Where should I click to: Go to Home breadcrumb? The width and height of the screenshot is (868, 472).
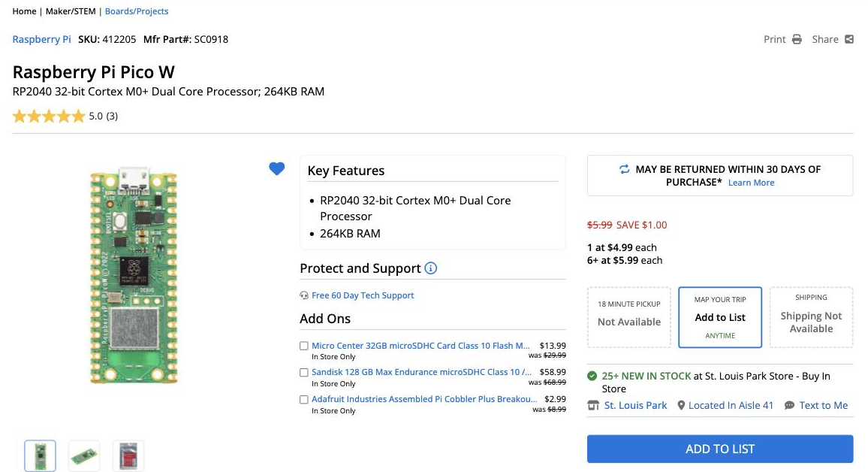click(24, 11)
